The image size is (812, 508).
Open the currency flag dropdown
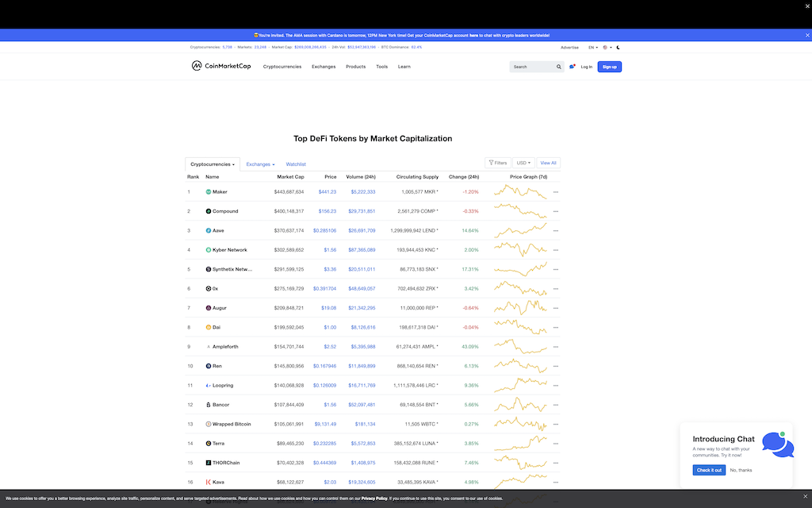(x=607, y=47)
